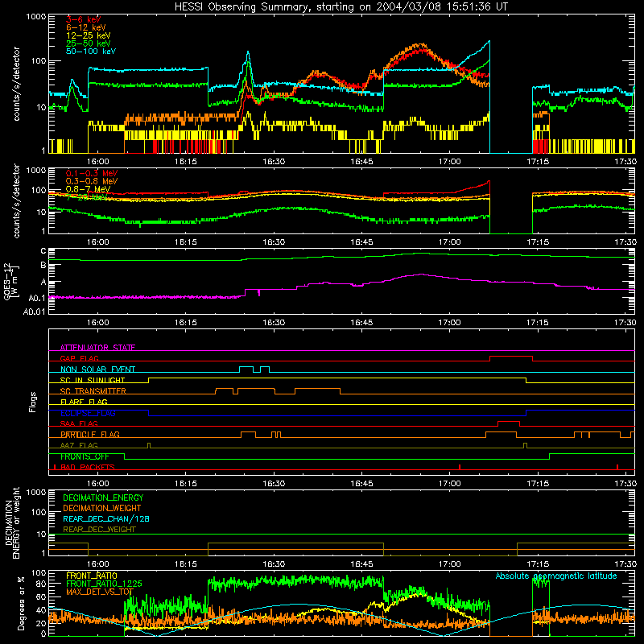Click the '0.8-7 MeV' legend label

pos(88,189)
